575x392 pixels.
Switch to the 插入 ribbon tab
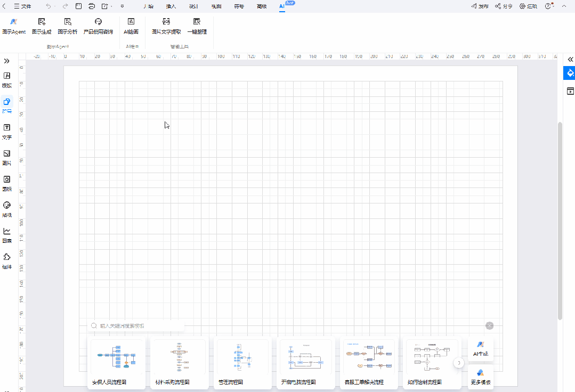171,6
